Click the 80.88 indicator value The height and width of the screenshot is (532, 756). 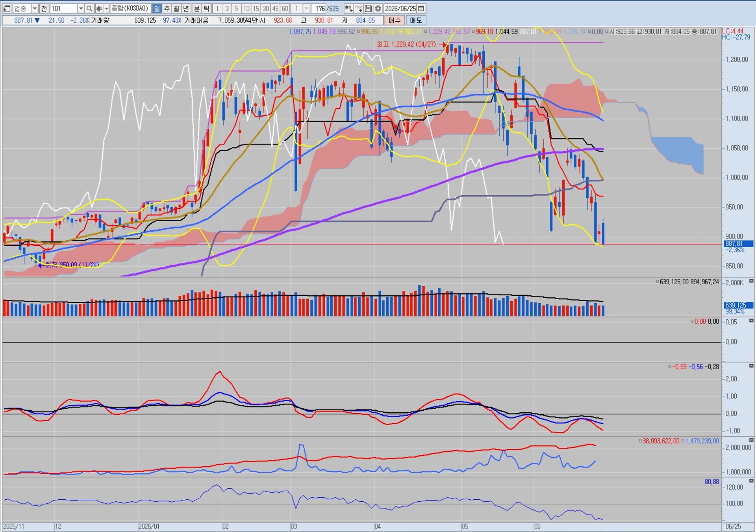[x=712, y=482]
